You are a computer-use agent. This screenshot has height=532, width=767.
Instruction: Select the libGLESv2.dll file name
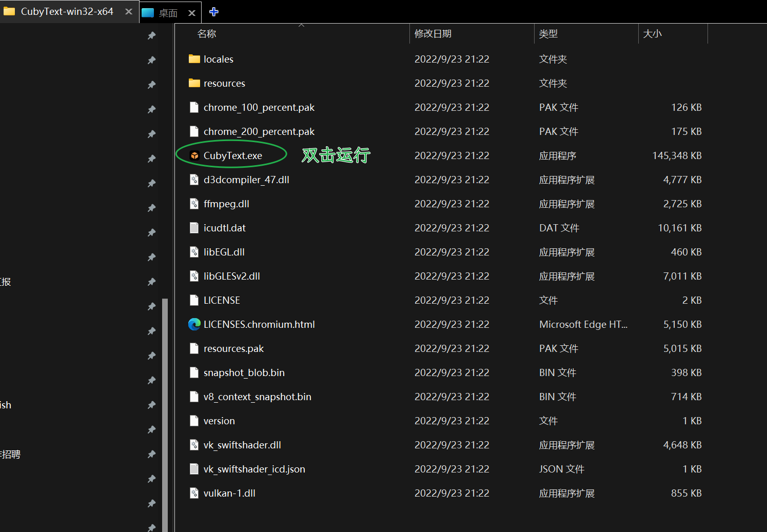[x=232, y=276]
